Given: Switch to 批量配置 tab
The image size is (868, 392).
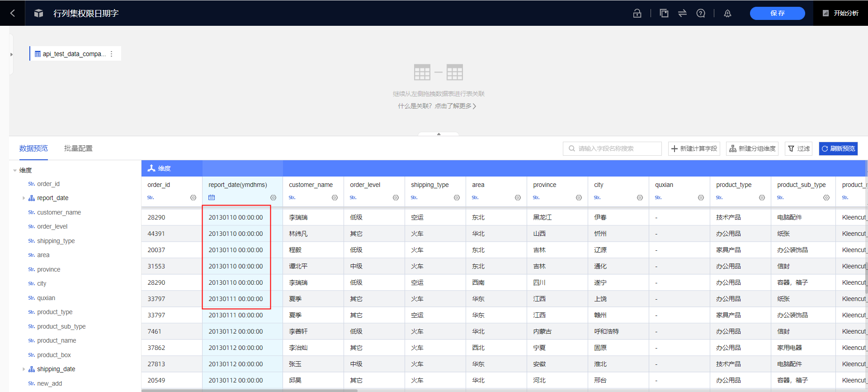Looking at the screenshot, I should click(78, 148).
